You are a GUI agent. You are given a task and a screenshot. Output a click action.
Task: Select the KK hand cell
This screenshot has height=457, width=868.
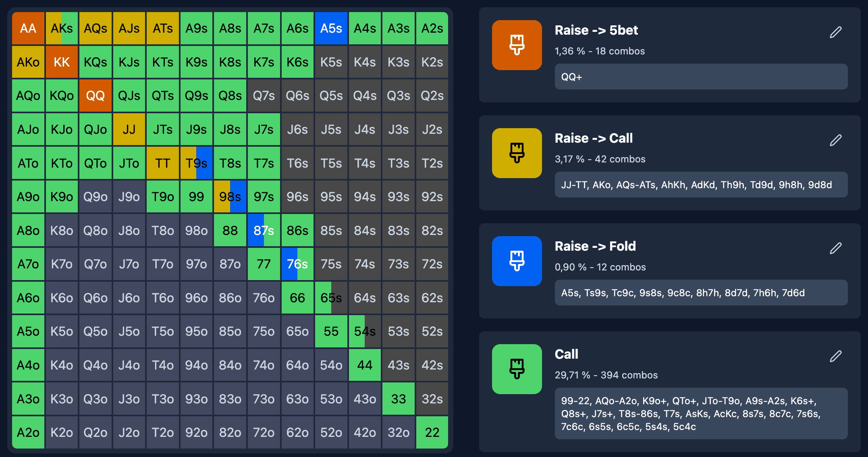(61, 62)
